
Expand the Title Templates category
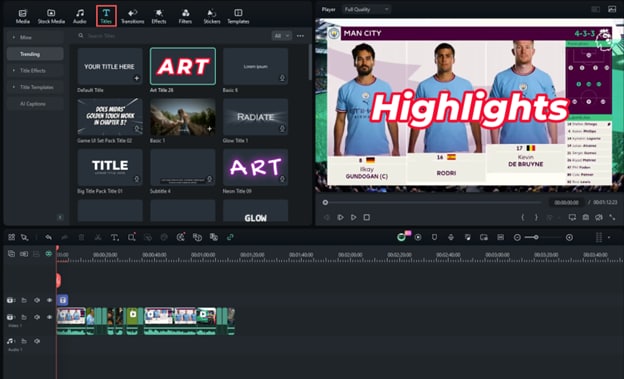click(x=35, y=87)
